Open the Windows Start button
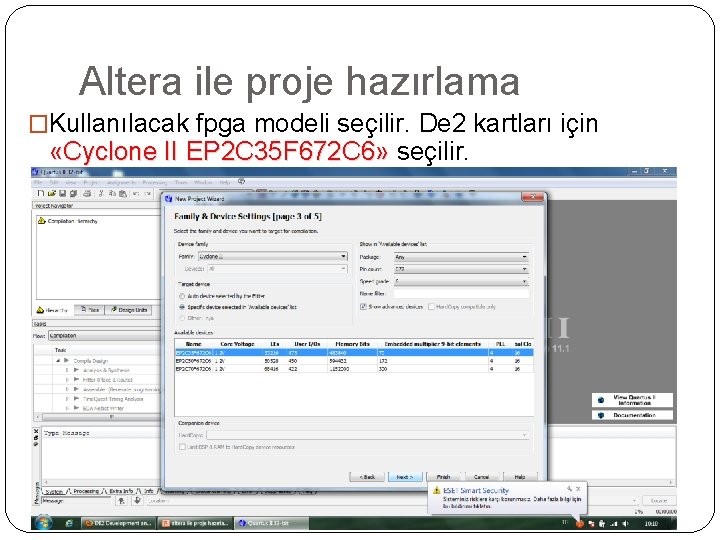This screenshot has height=540, width=720. coord(43,523)
